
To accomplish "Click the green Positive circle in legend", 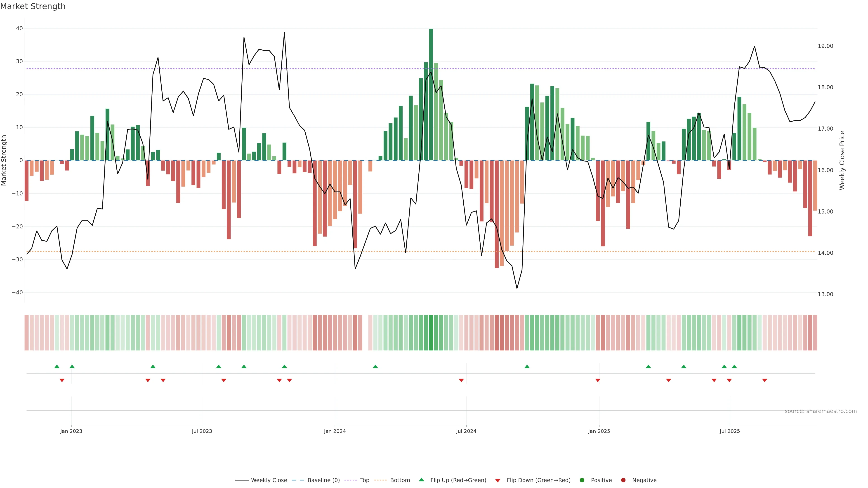I will pos(582,480).
